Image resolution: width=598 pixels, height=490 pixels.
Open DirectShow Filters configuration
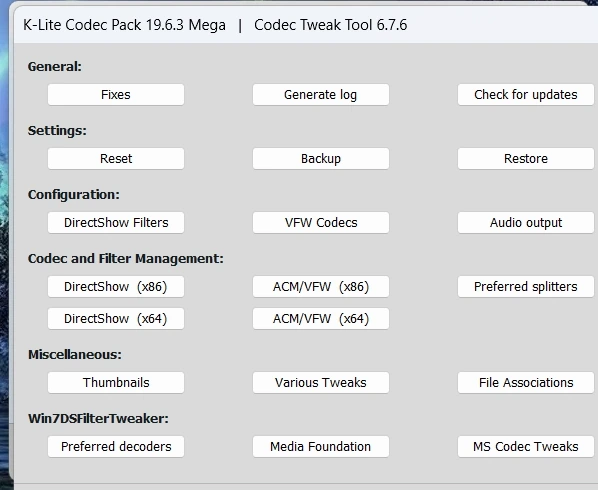pyautogui.click(x=116, y=223)
